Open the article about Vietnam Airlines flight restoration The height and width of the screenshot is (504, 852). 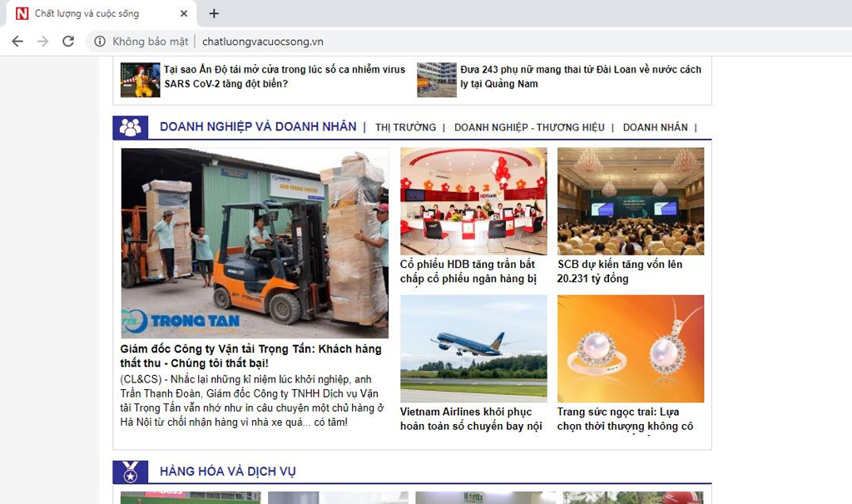click(x=471, y=418)
